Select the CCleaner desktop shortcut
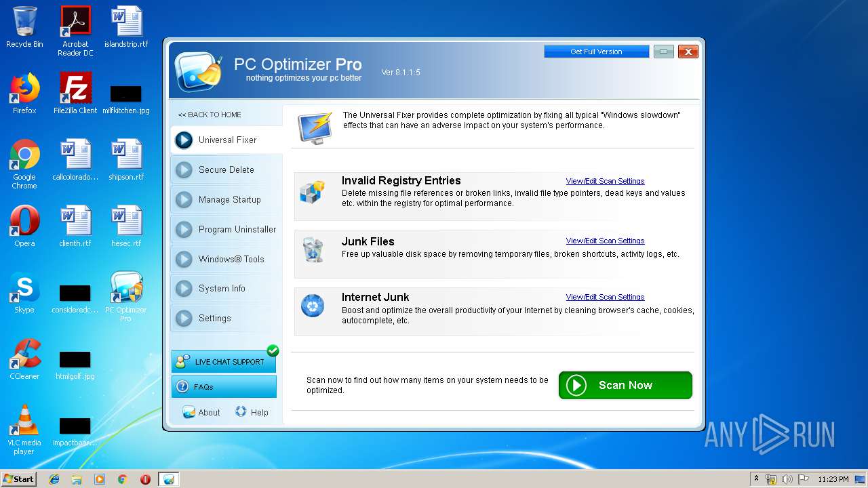Viewport: 868px width, 488px height. [24, 359]
